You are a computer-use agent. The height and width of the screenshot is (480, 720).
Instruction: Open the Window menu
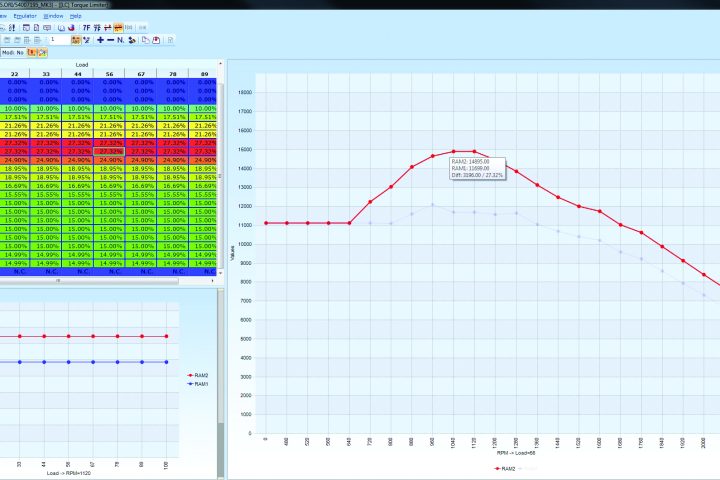pos(53,16)
